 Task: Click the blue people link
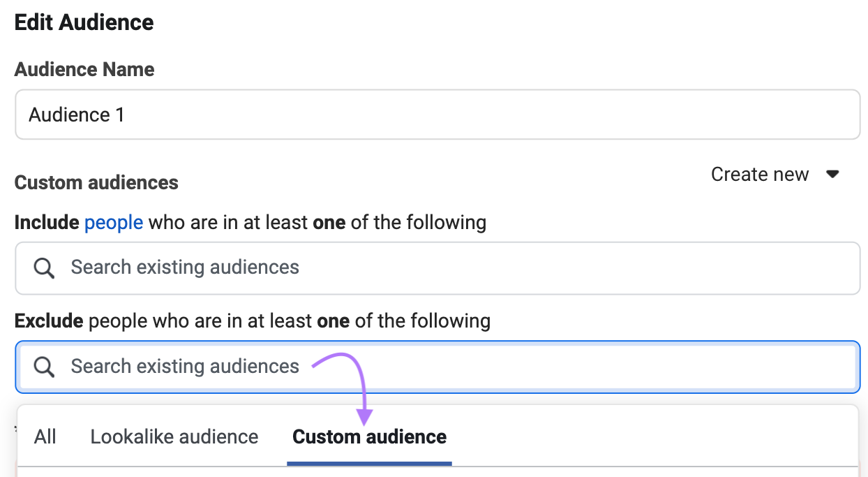click(113, 222)
